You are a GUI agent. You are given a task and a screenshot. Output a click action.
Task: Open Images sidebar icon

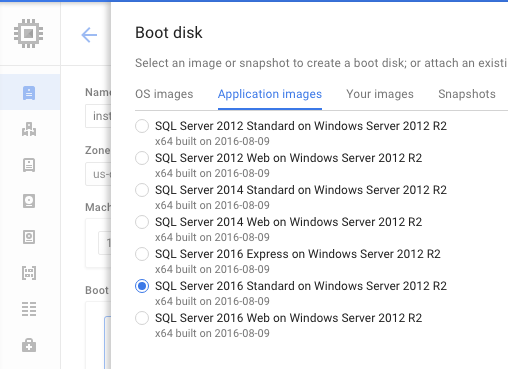29,273
